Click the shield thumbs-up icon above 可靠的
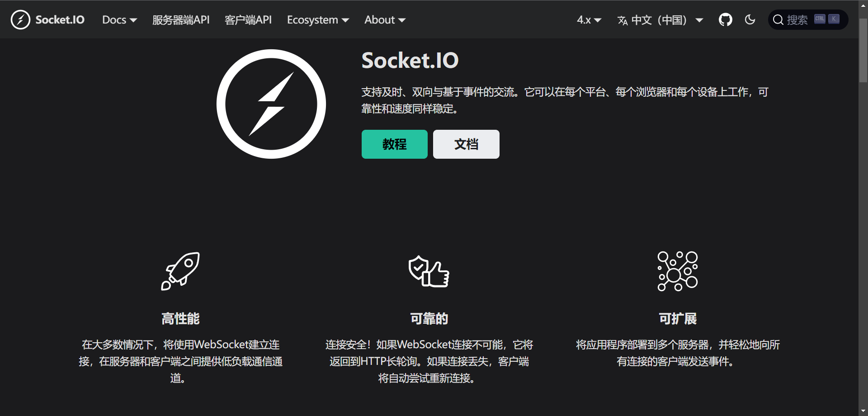 click(429, 271)
